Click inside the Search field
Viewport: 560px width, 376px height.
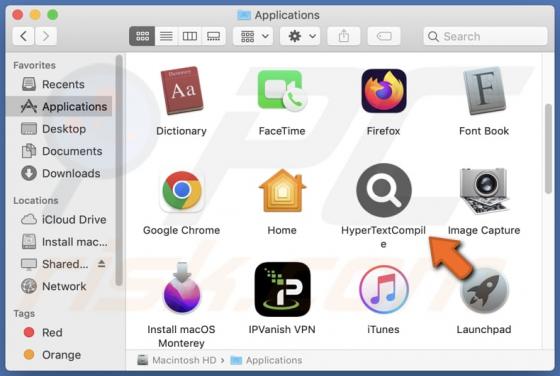click(x=485, y=36)
